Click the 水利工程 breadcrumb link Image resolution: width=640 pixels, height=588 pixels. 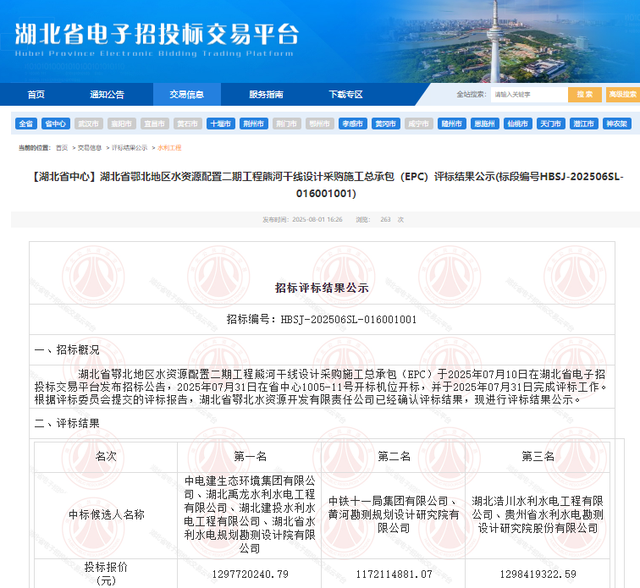[x=169, y=148]
